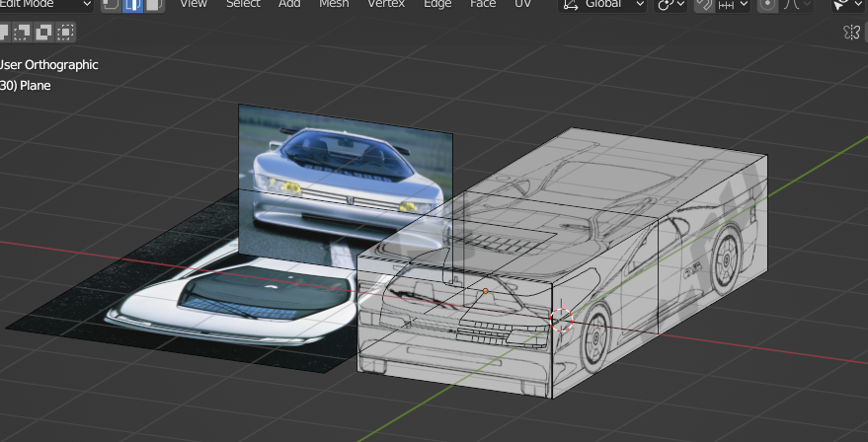Toggle proportional editing

click(767, 4)
